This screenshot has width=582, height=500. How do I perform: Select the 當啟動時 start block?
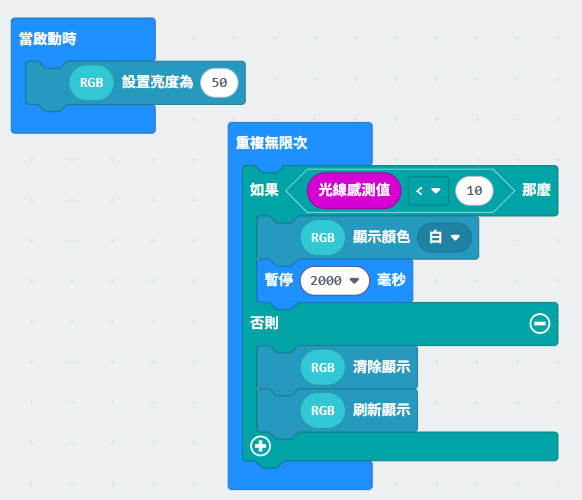click(x=48, y=39)
